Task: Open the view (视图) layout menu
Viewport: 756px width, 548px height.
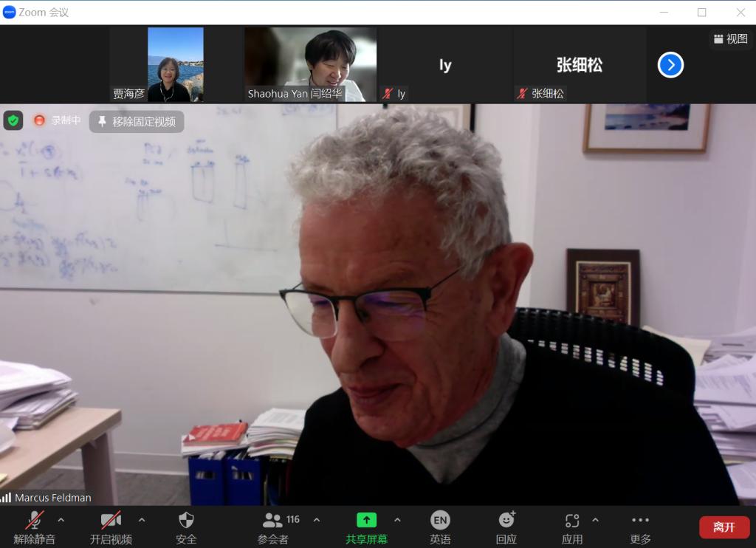Action: click(730, 39)
